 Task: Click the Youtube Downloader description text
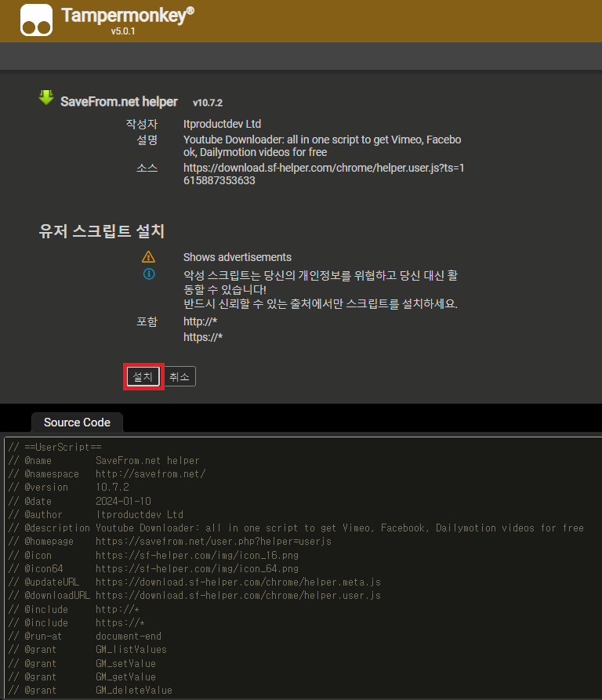(322, 146)
